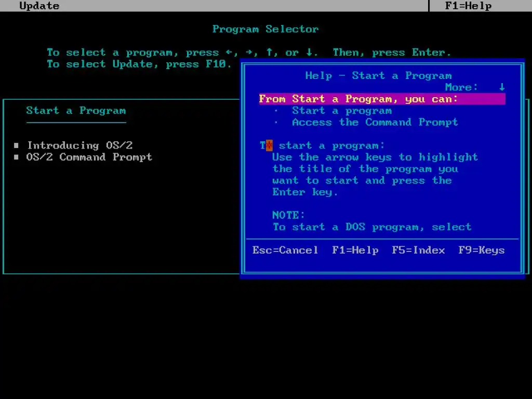Click Esc=Cancel in the help window
The image size is (532, 399).
click(285, 250)
